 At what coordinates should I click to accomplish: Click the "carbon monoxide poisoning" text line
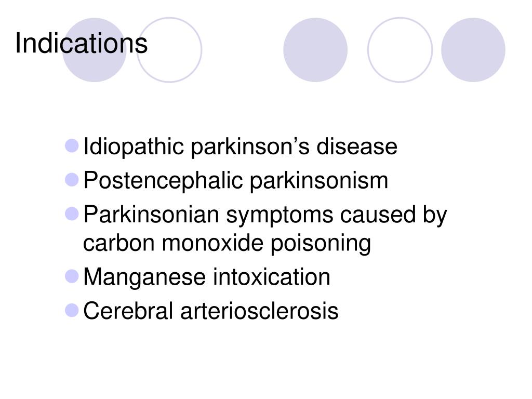click(227, 243)
